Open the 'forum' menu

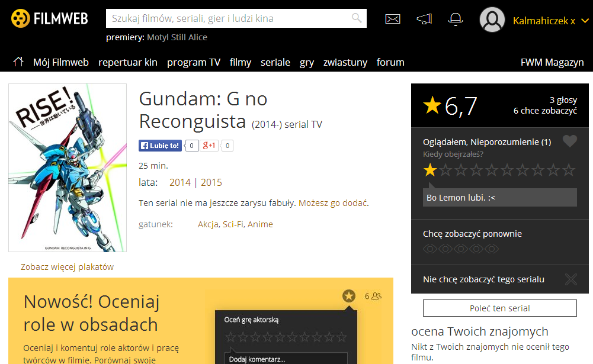tap(390, 62)
